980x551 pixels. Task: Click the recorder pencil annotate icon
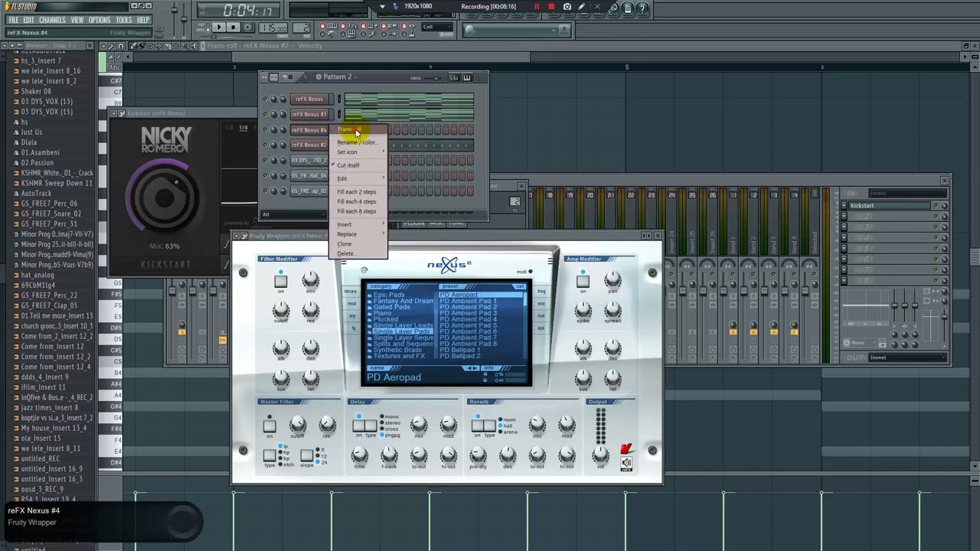pos(582,7)
